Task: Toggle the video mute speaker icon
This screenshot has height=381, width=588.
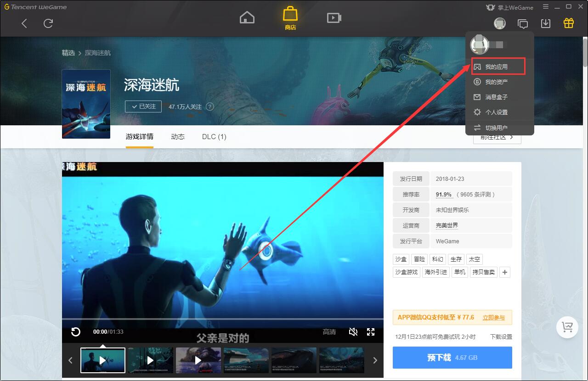Action: (353, 332)
